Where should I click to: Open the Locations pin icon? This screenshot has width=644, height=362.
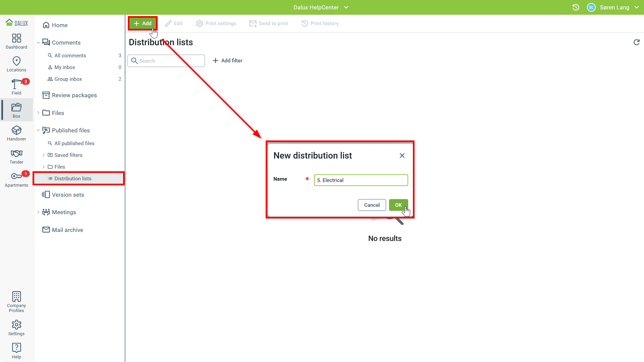[x=16, y=61]
